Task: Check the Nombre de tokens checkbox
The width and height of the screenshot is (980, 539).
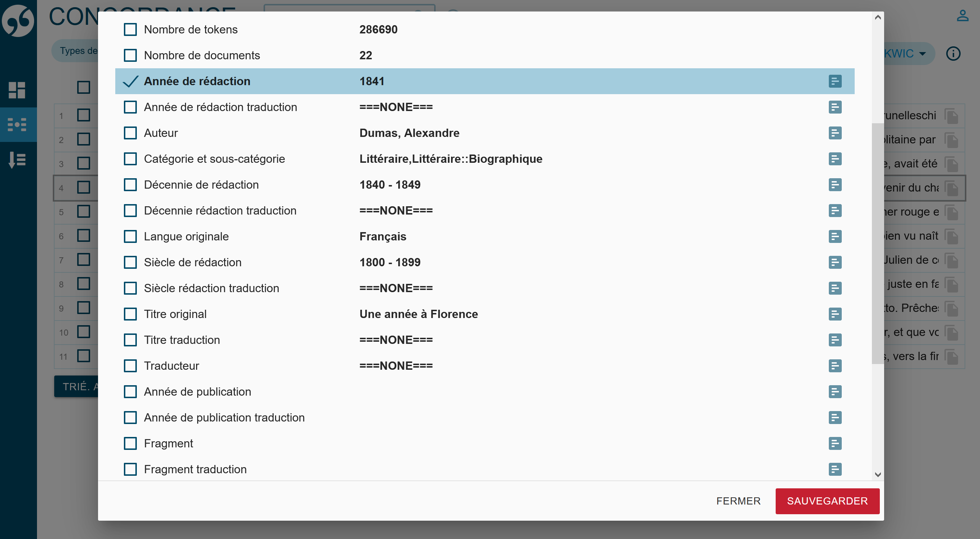Action: (130, 29)
